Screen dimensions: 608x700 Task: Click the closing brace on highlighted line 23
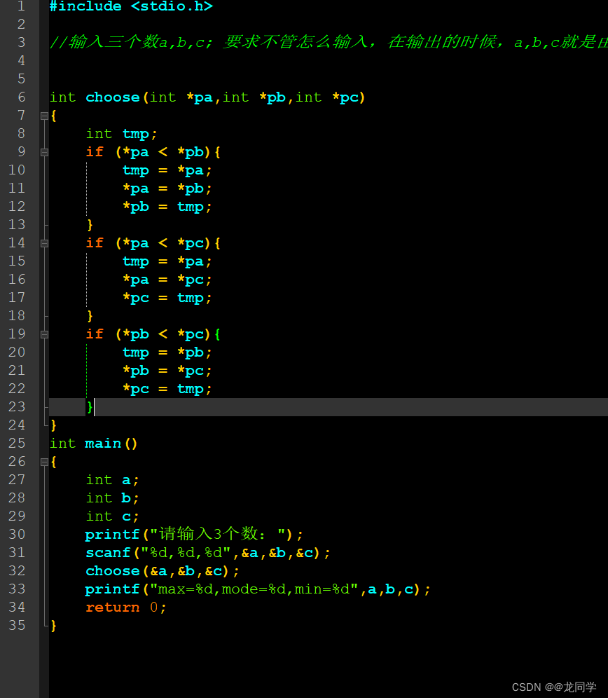(90, 407)
